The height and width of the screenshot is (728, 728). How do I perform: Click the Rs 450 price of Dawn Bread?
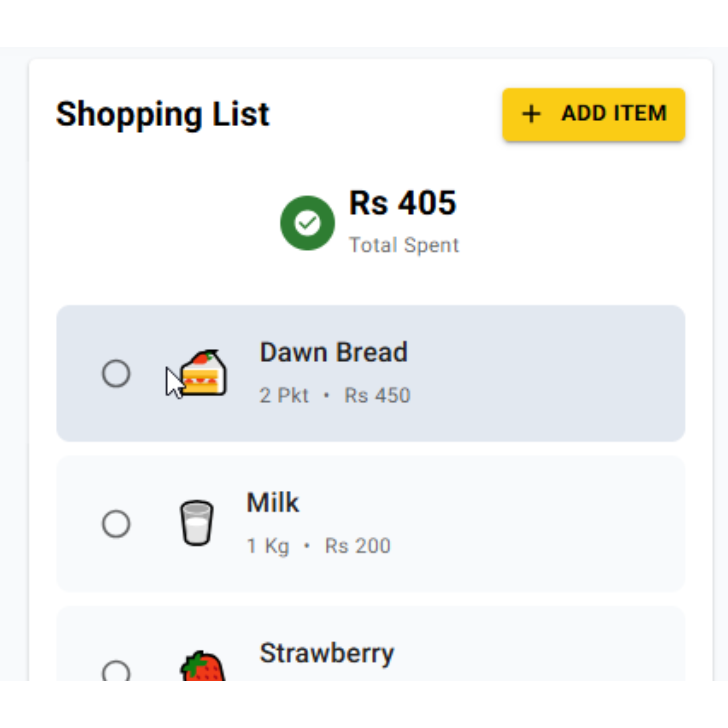point(376,395)
